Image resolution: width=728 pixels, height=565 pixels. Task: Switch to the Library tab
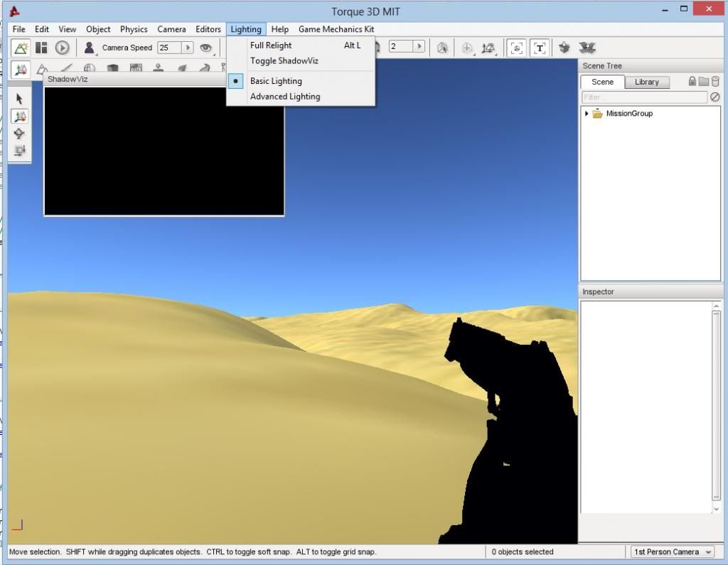point(646,82)
